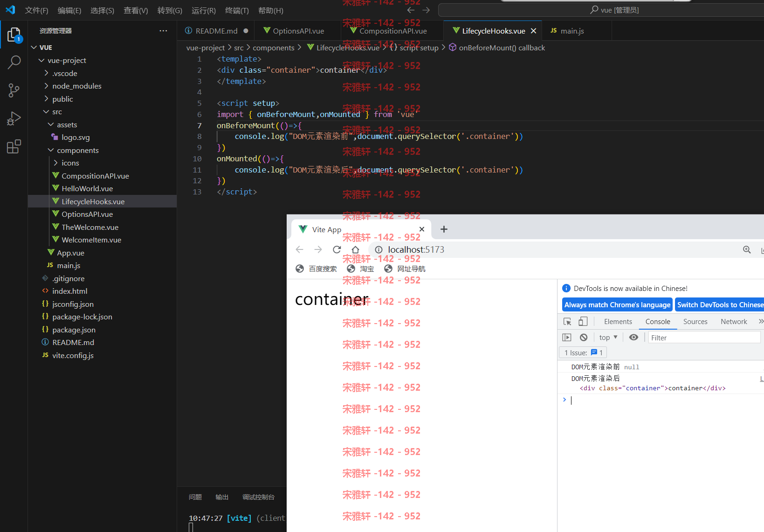Open the 淘宝 bookmark
Image resolution: width=764 pixels, height=532 pixels.
(x=361, y=269)
